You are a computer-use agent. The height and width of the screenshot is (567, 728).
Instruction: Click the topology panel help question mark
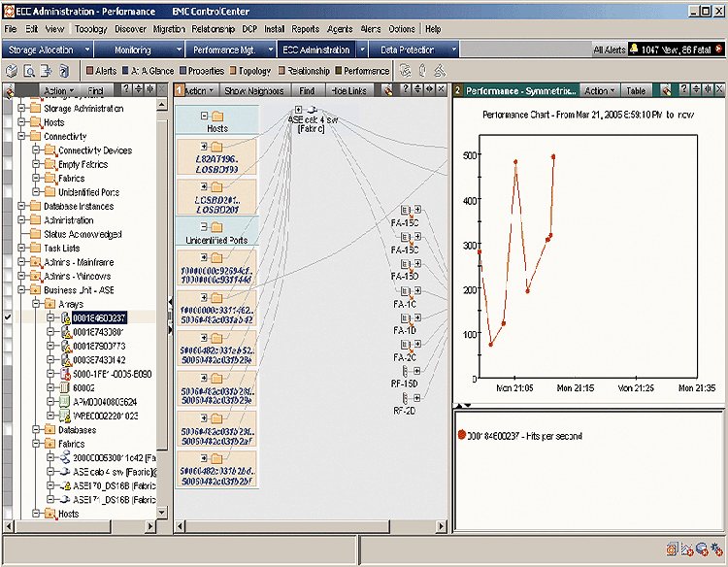406,89
